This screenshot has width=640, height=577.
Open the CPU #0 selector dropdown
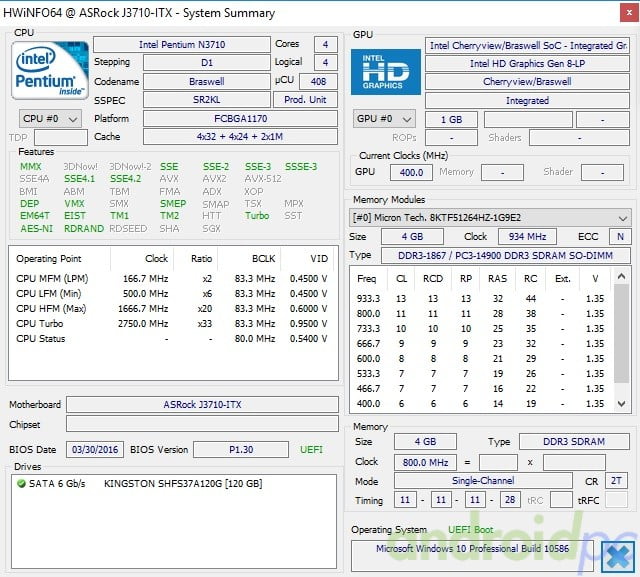coord(50,119)
